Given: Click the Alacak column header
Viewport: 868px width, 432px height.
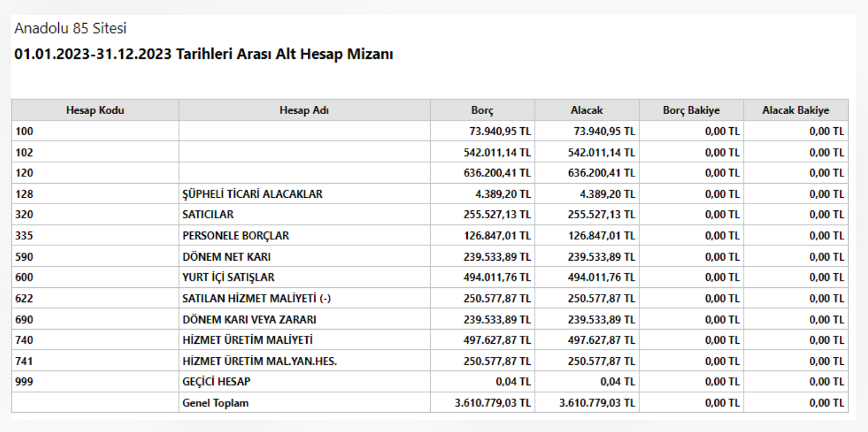Looking at the screenshot, I should coord(587,110).
